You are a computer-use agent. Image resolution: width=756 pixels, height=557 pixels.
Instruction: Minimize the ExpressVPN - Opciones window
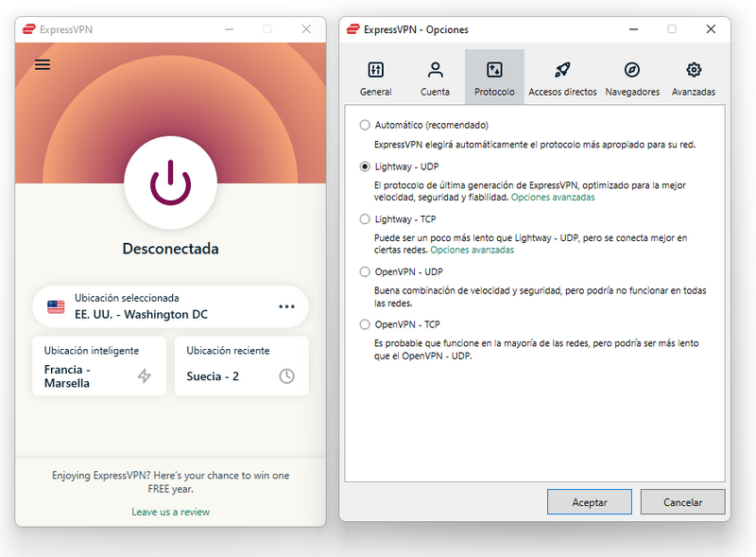coord(633,29)
